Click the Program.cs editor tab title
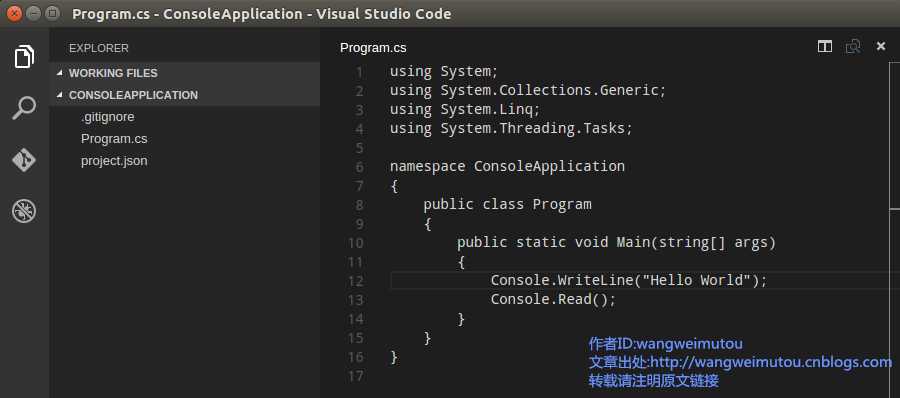 tap(373, 48)
